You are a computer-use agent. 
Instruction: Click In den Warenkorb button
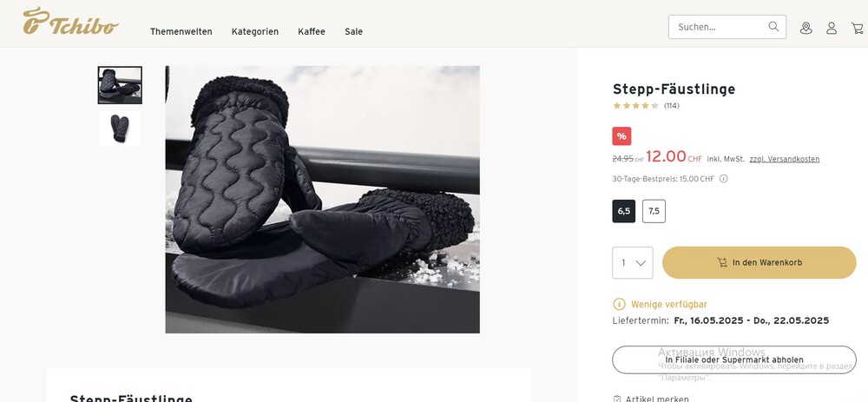tap(759, 262)
